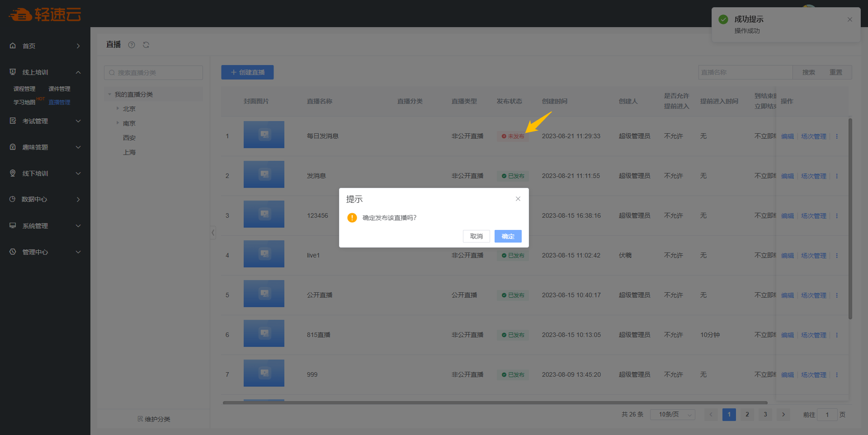The width and height of the screenshot is (868, 435).
Task: Click the 未发布 status badge in row 1
Action: (513, 136)
